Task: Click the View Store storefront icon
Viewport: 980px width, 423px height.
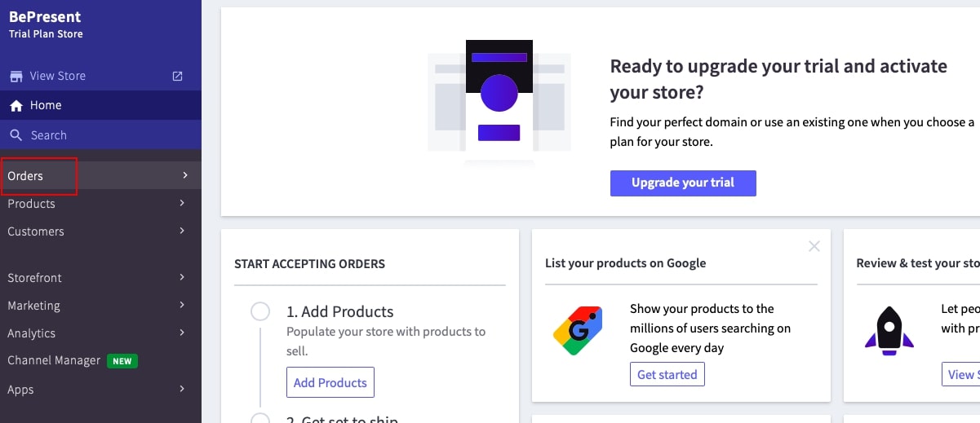Action: (16, 76)
